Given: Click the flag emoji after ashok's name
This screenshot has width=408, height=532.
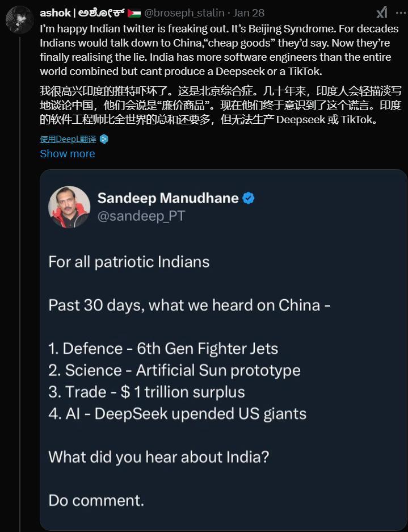Looking at the screenshot, I should pyautogui.click(x=134, y=12).
